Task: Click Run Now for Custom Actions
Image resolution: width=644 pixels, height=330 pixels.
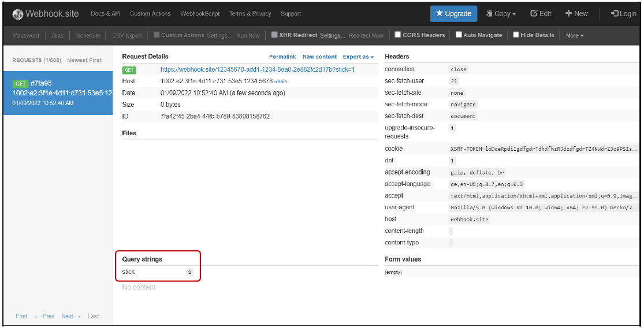Action: [248, 35]
